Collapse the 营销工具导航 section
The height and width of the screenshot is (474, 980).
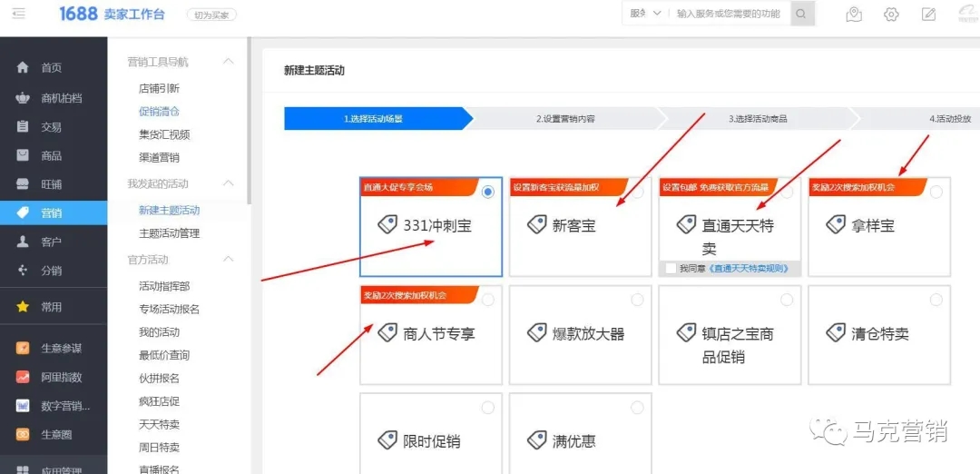click(229, 62)
